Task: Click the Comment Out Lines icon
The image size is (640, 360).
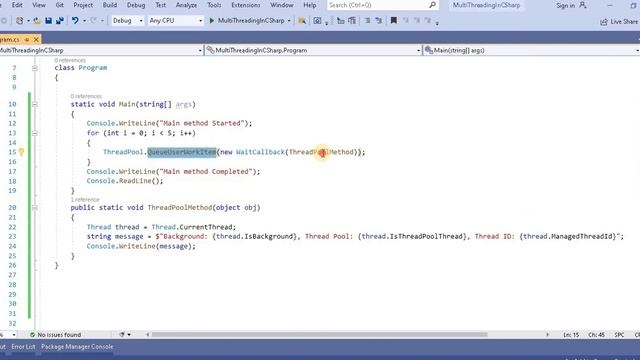Action: 367,21
